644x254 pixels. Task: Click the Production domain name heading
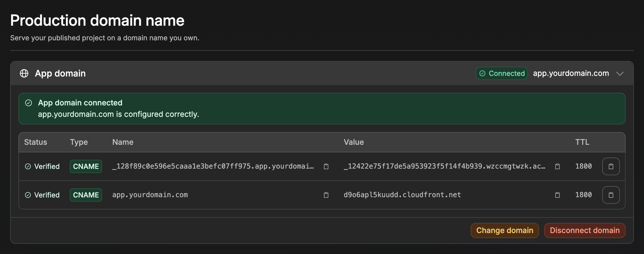(97, 21)
